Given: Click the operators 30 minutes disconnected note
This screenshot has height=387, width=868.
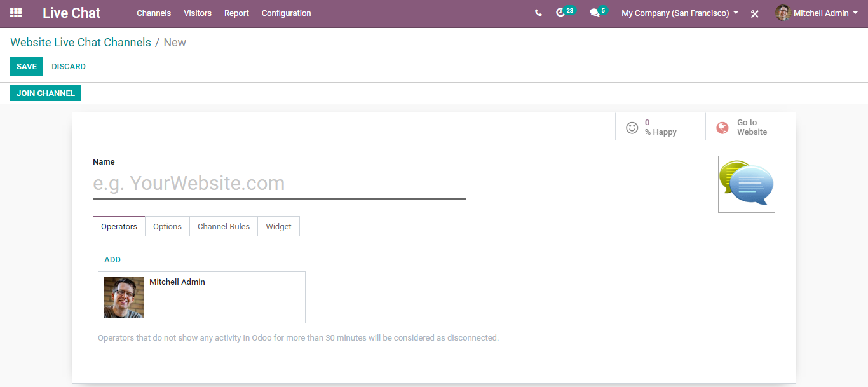Looking at the screenshot, I should point(298,337).
